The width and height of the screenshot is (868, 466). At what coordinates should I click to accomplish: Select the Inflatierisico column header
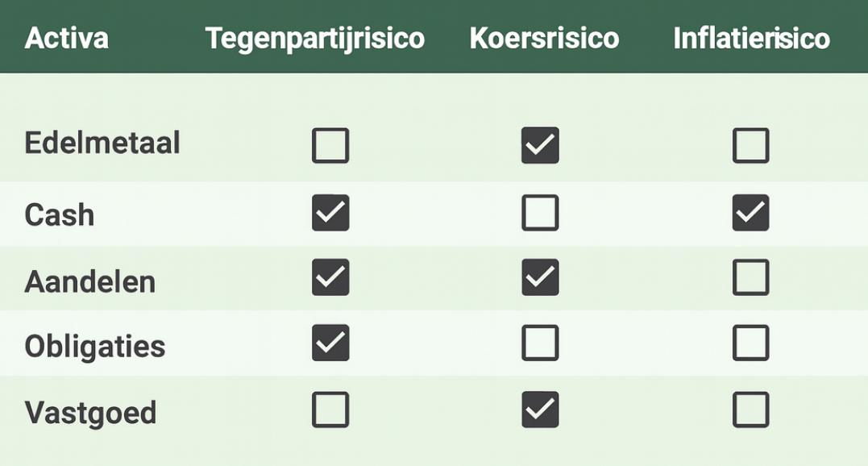point(751,38)
